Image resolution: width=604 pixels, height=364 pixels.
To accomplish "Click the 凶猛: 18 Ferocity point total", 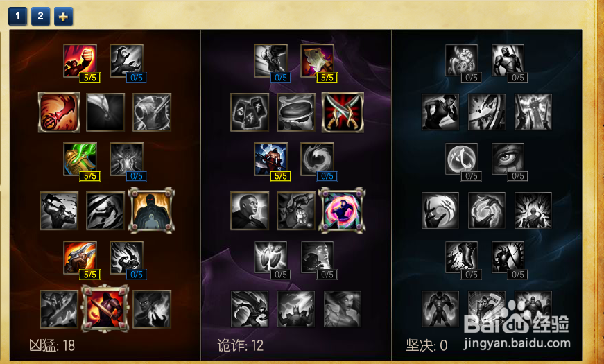I will click(x=51, y=345).
